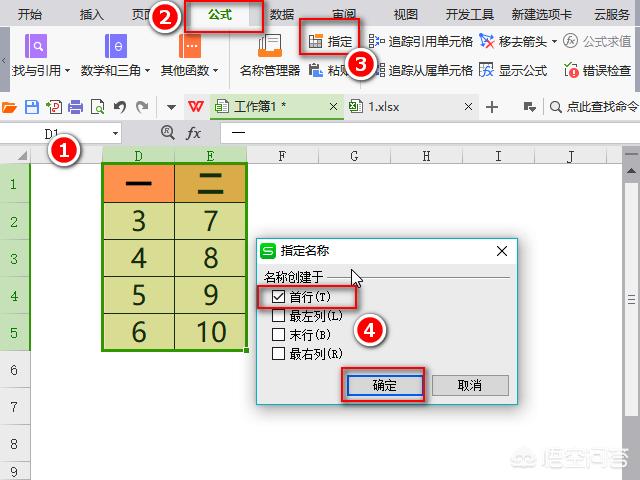640x480 pixels.
Task: Expand the 其他函数 dropdown arrow
Action: coord(216,71)
